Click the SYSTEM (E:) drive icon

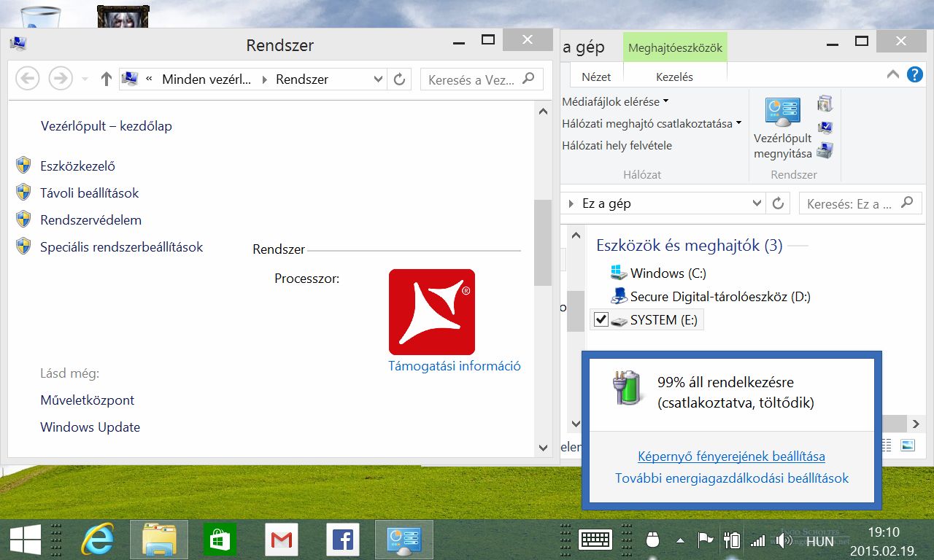click(619, 320)
